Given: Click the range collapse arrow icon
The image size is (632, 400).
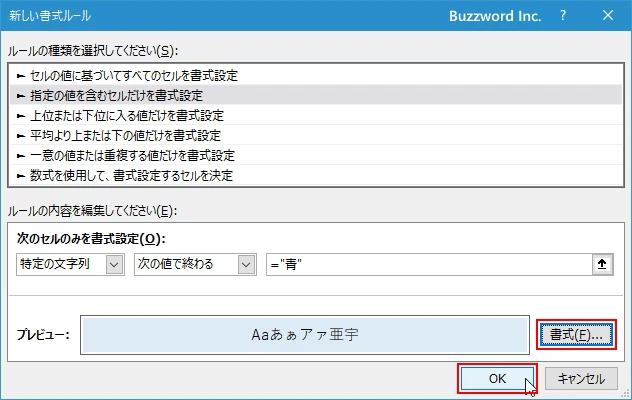Looking at the screenshot, I should coord(602,265).
